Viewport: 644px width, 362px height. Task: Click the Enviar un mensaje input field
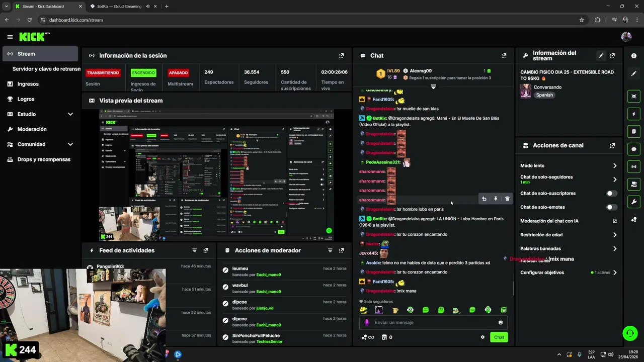coord(433,323)
